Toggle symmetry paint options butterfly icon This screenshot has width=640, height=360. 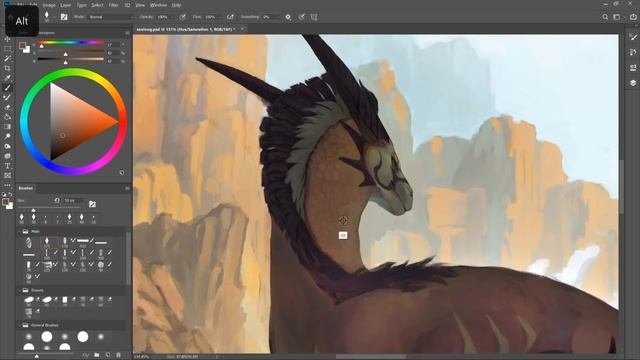314,17
